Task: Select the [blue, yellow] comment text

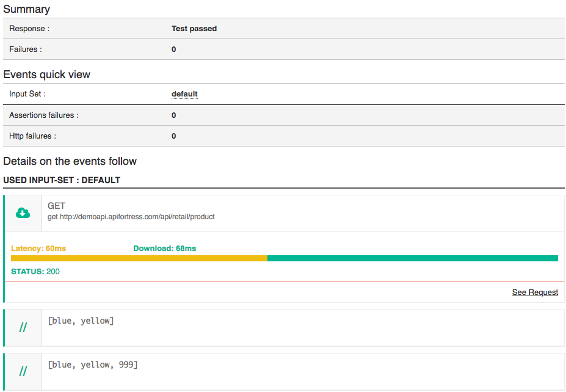Action: pyautogui.click(x=81, y=321)
